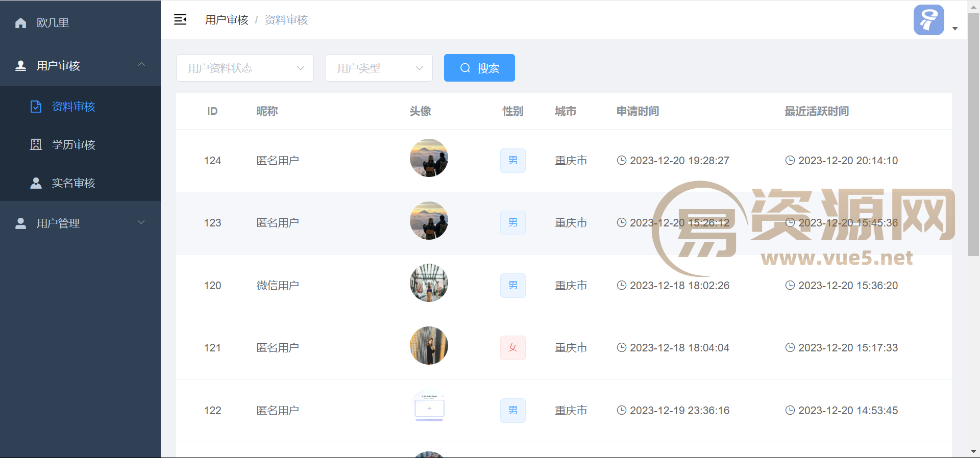
Task: Click the ID cell 124
Action: [212, 161]
